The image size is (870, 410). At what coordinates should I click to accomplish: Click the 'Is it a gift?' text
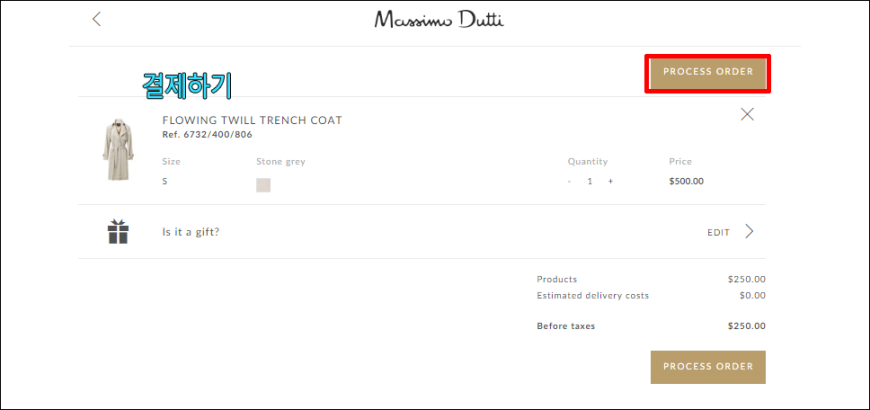[x=190, y=232]
